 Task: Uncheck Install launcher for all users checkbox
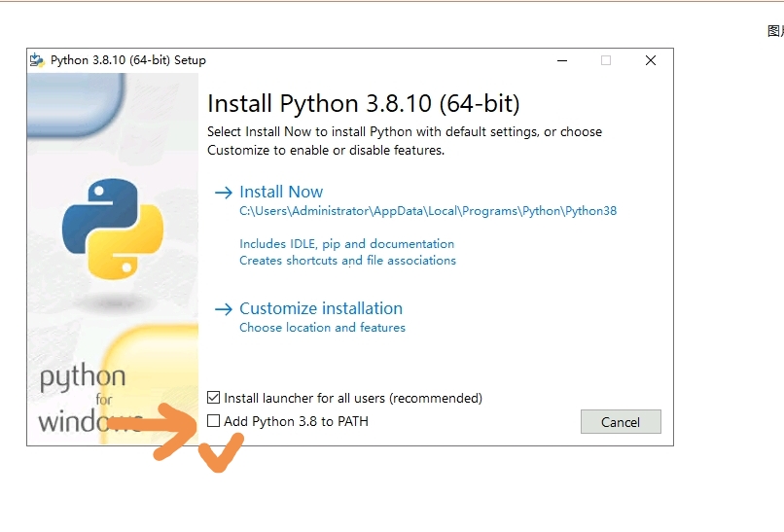tap(214, 398)
